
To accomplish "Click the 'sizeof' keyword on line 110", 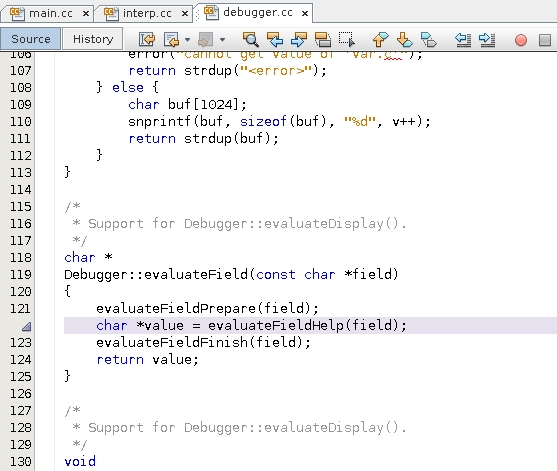I will click(263, 121).
